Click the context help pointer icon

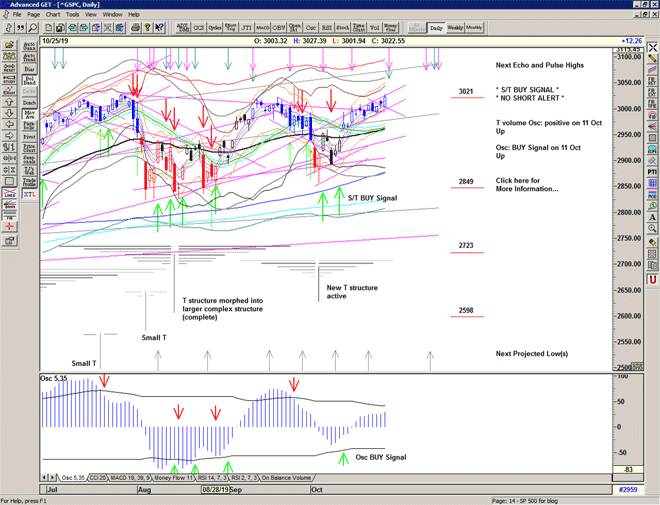pyautogui.click(x=159, y=28)
